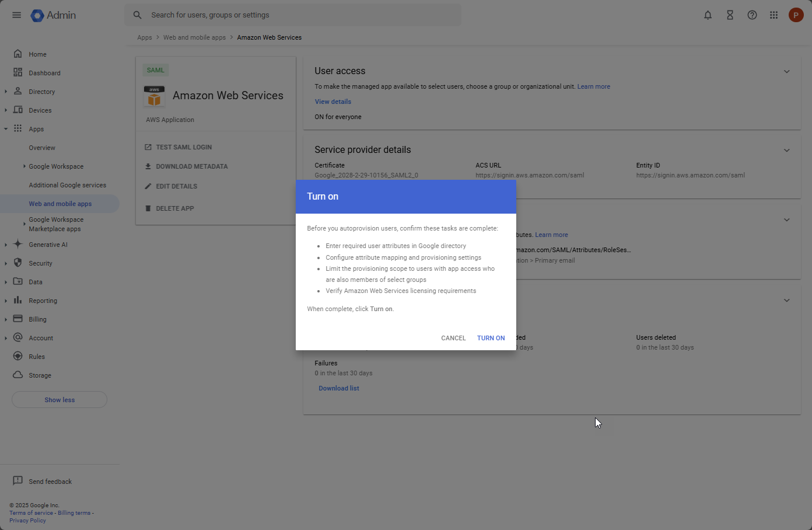Click the Generative AI sparkle icon

pyautogui.click(x=17, y=244)
